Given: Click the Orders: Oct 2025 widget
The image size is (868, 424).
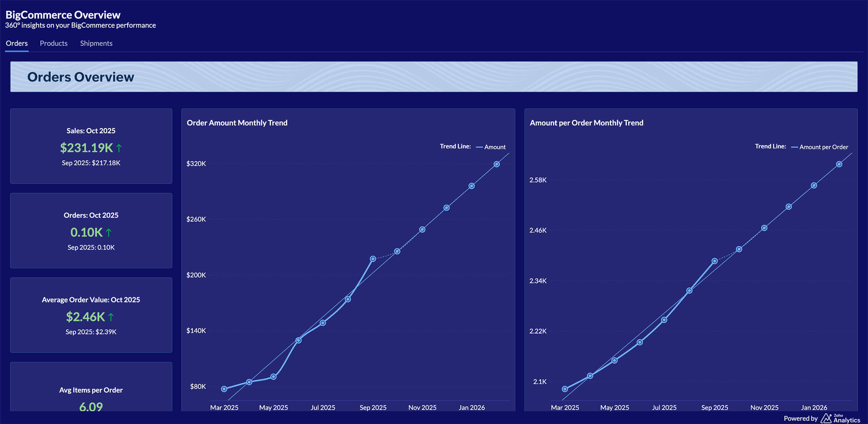Looking at the screenshot, I should pos(91,231).
